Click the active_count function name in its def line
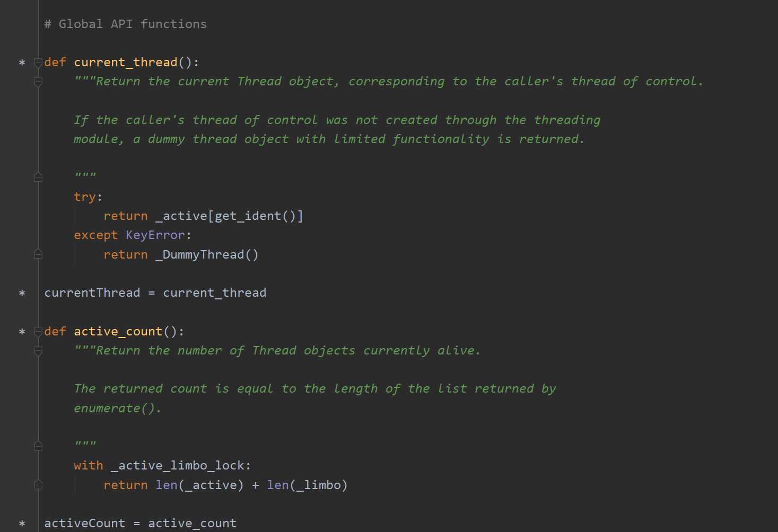The image size is (778, 532). click(118, 332)
